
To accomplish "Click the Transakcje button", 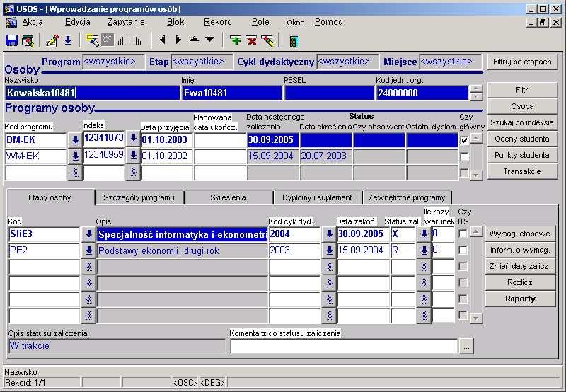I will pos(522,171).
